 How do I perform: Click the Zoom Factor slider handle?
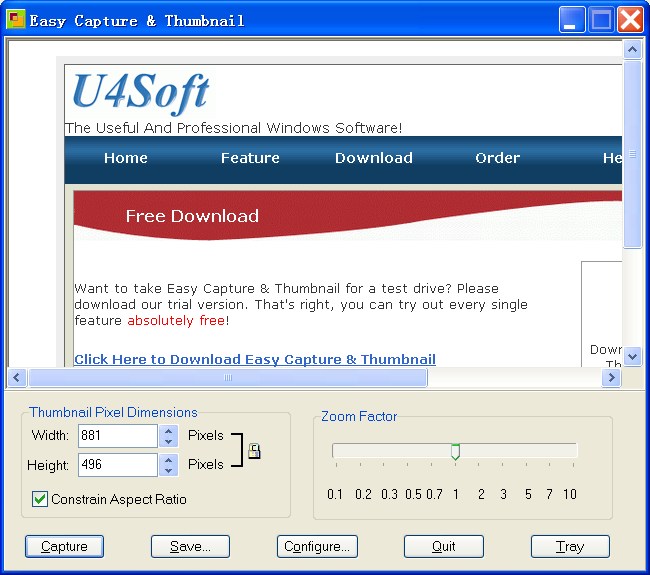pos(455,452)
